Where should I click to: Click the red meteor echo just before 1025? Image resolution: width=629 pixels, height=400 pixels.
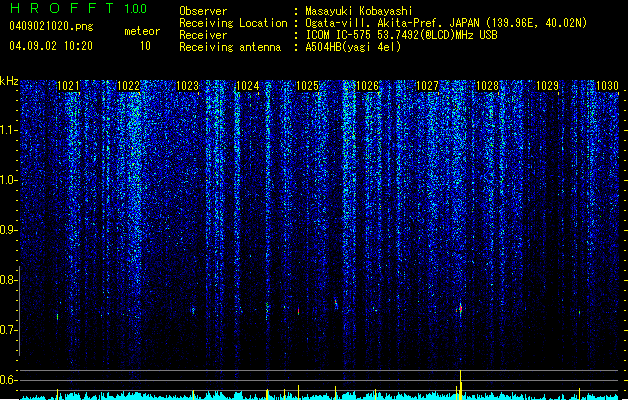298,311
